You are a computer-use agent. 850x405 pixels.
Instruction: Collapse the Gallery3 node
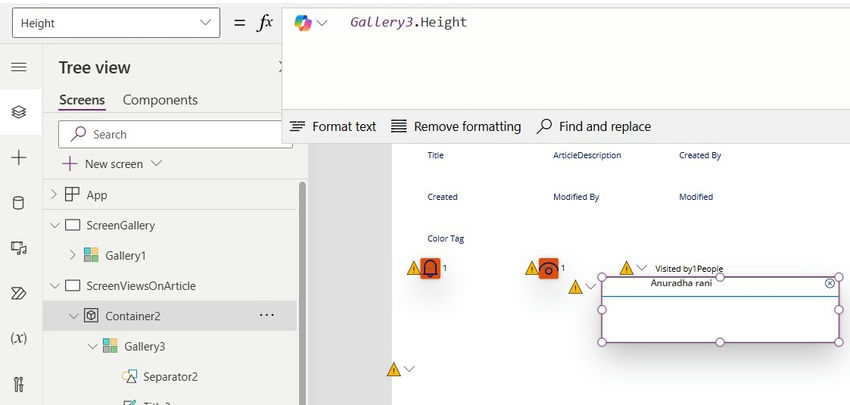[x=93, y=346]
